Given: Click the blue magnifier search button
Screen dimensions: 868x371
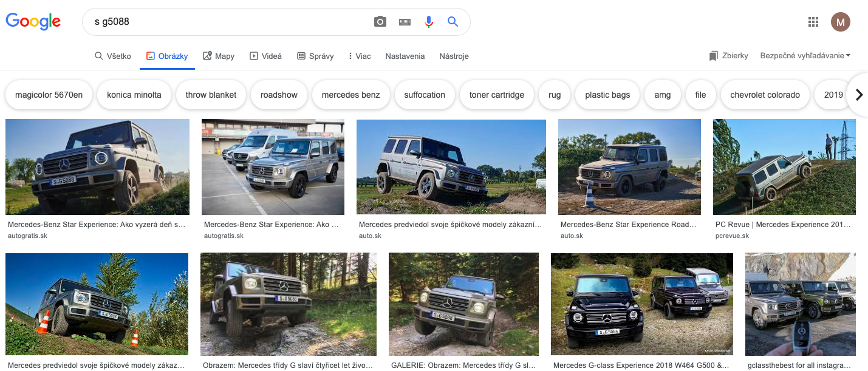Looking at the screenshot, I should 453,22.
